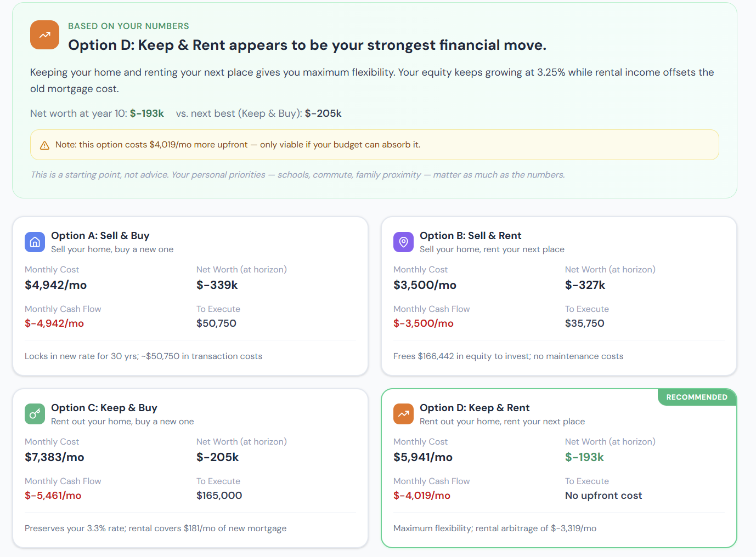Click the green key icon for Option C

35,414
